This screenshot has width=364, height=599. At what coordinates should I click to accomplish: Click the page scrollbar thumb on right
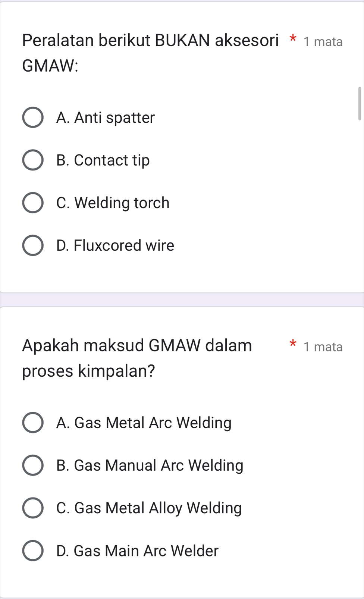(360, 104)
